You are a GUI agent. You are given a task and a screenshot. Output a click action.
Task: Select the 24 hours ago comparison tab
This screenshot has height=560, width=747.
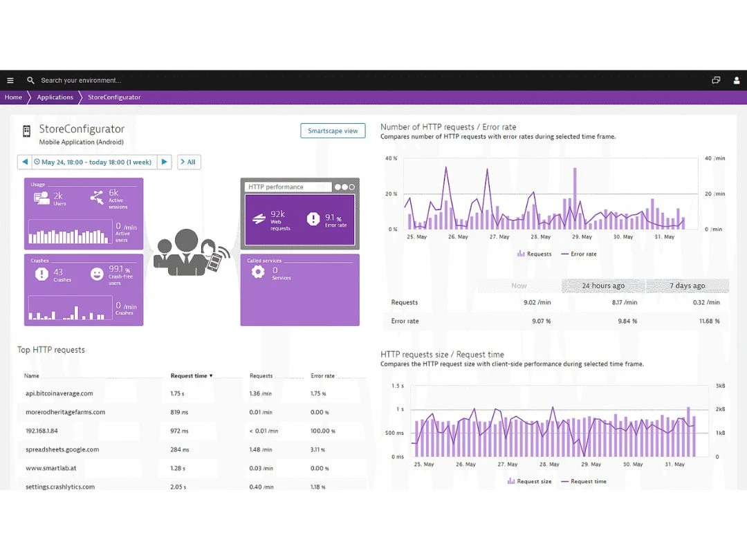point(603,286)
